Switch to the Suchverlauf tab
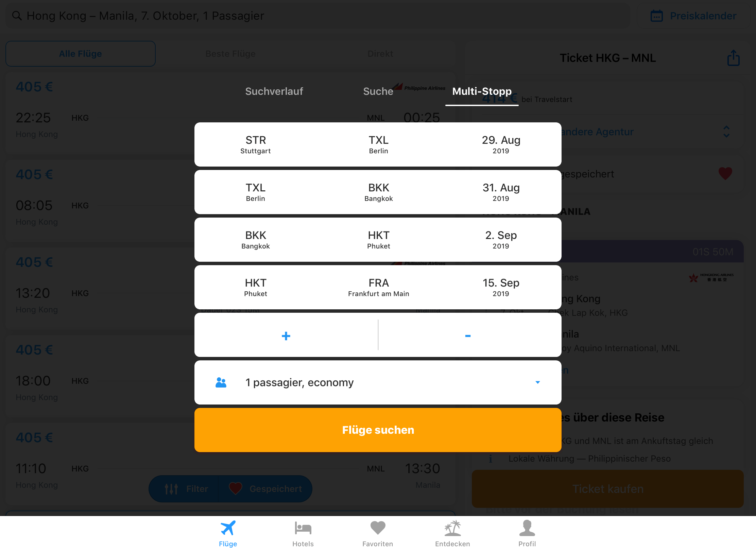The height and width of the screenshot is (550, 756). click(x=274, y=91)
